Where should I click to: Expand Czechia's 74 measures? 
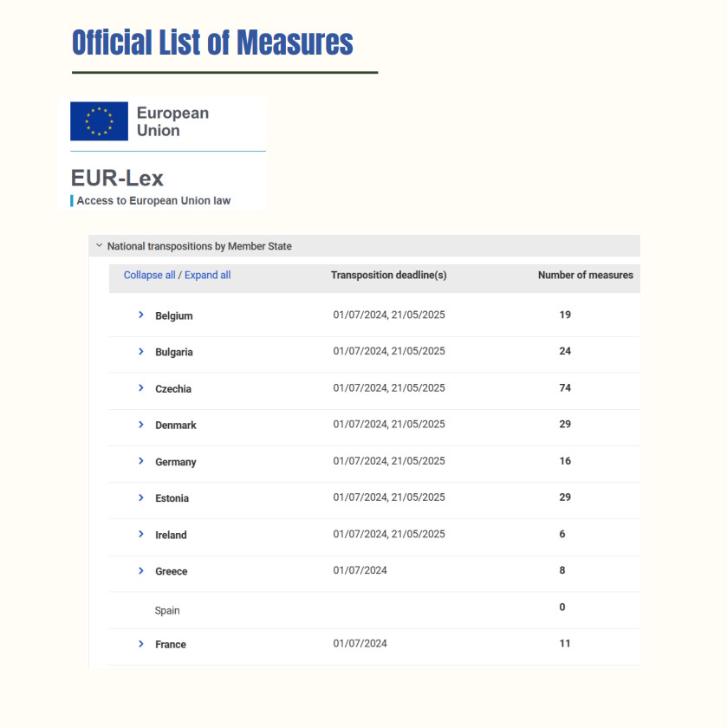click(141, 389)
